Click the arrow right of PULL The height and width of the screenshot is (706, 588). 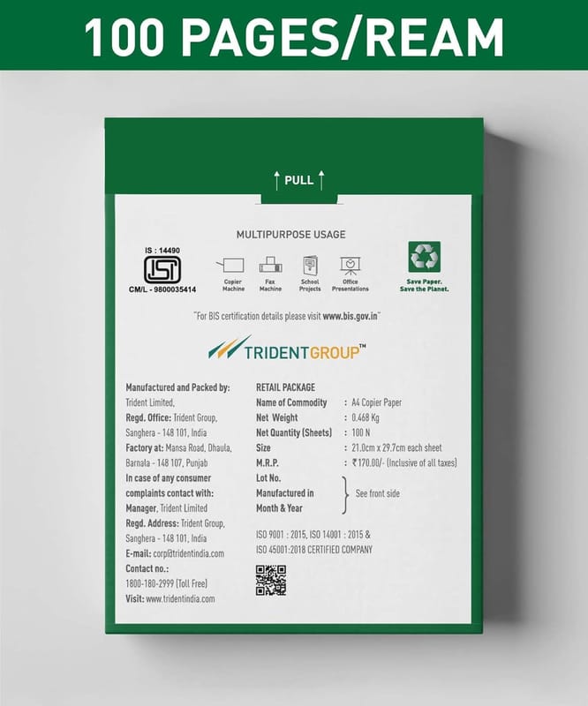(321, 180)
